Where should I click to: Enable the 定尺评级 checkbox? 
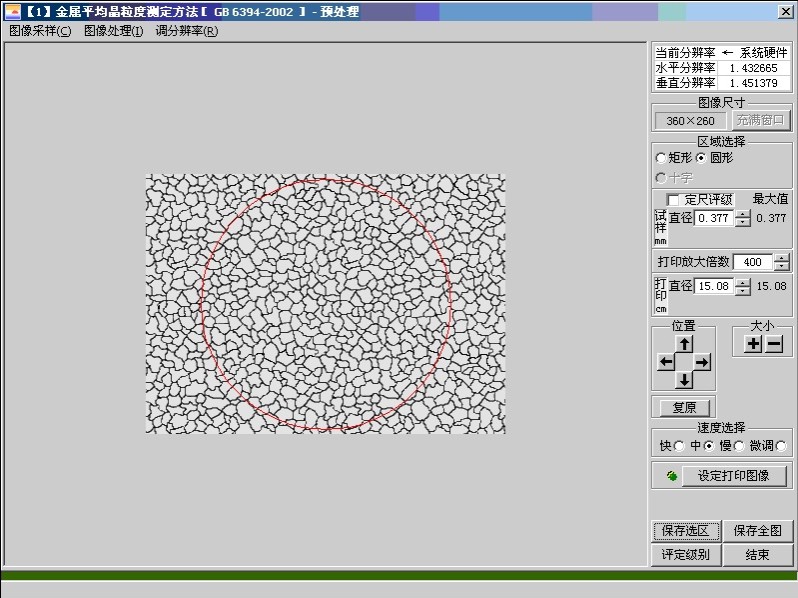(673, 200)
